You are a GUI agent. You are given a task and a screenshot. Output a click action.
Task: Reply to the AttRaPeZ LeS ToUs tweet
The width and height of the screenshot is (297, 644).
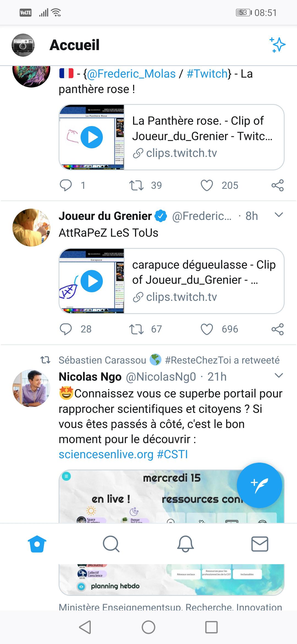coord(66,329)
